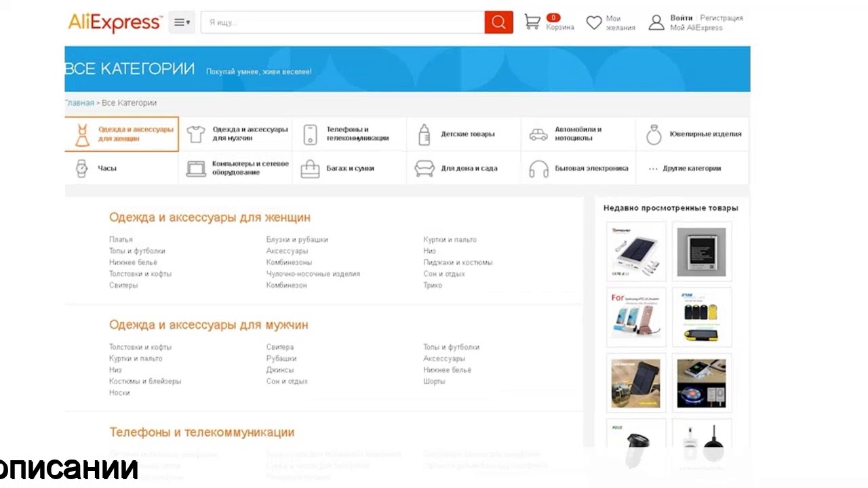Select 'Ювелирные изделия' tab
This screenshot has height=488, width=868.
pyautogui.click(x=692, y=134)
